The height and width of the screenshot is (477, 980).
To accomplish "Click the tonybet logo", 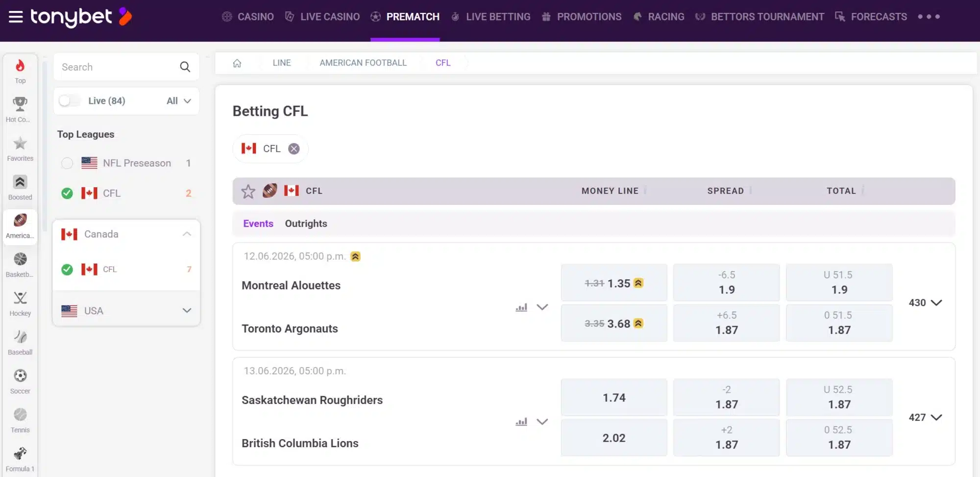I will 81,17.
